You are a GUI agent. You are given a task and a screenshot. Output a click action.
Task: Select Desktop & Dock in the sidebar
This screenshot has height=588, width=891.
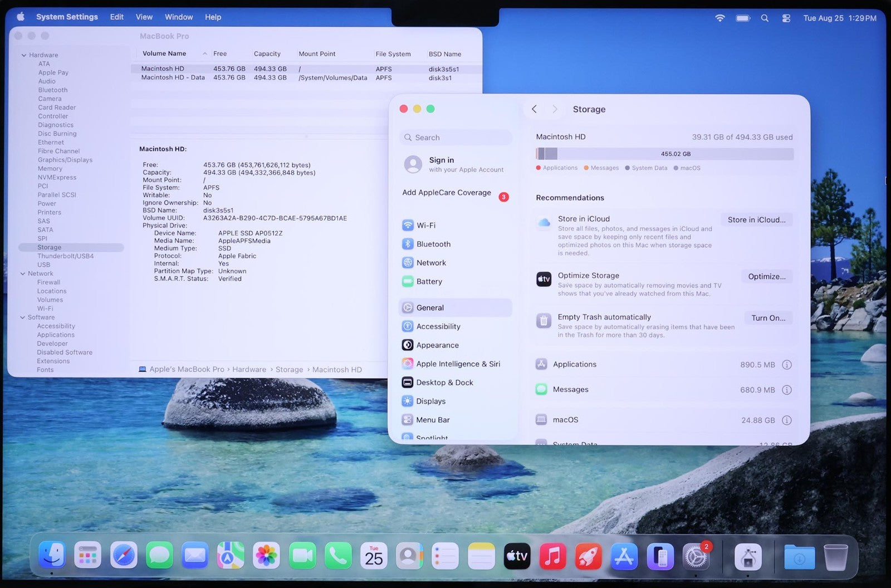(455, 383)
